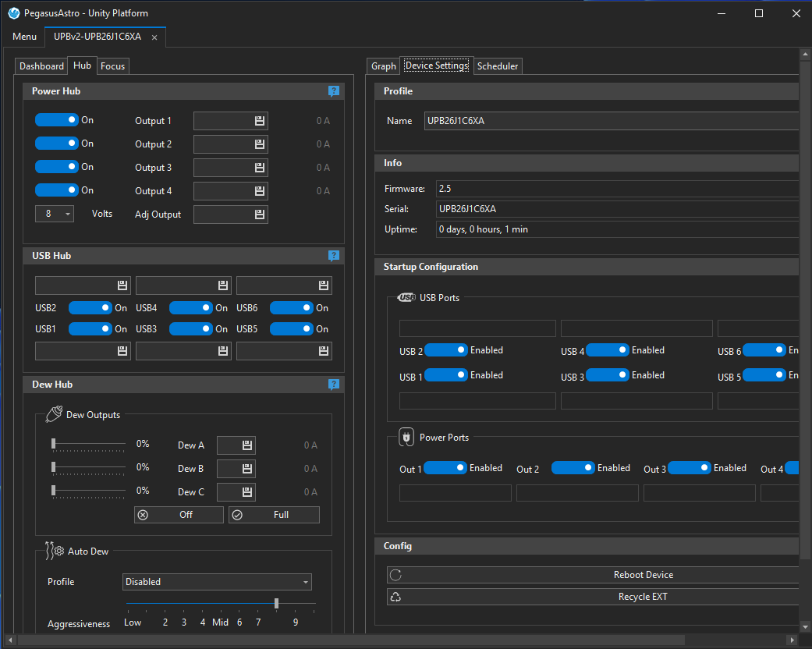812x649 pixels.
Task: Click the circular reboot icon beside Reboot Device
Action: point(395,575)
